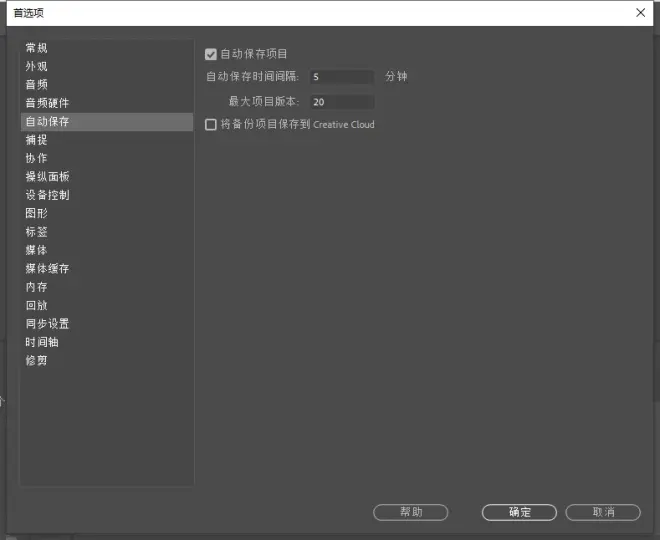Enable 将备份项目保存到 Creative Cloud checkbox
This screenshot has height=540, width=660.
coord(210,125)
